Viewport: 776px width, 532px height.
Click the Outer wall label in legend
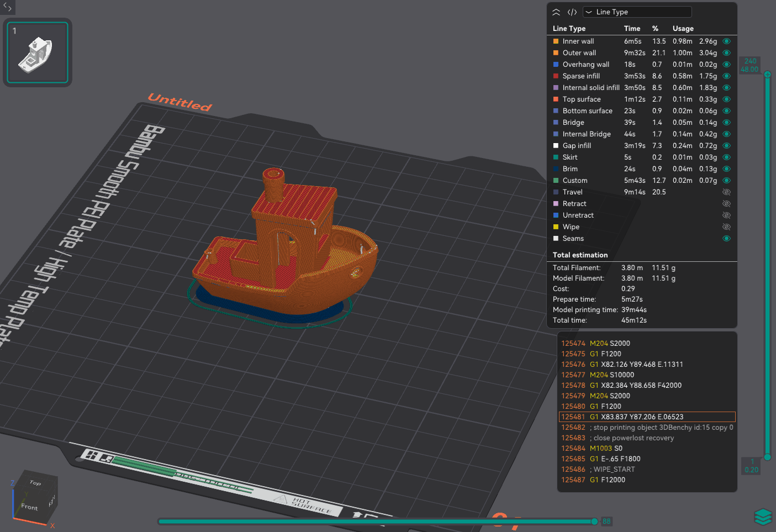point(579,53)
